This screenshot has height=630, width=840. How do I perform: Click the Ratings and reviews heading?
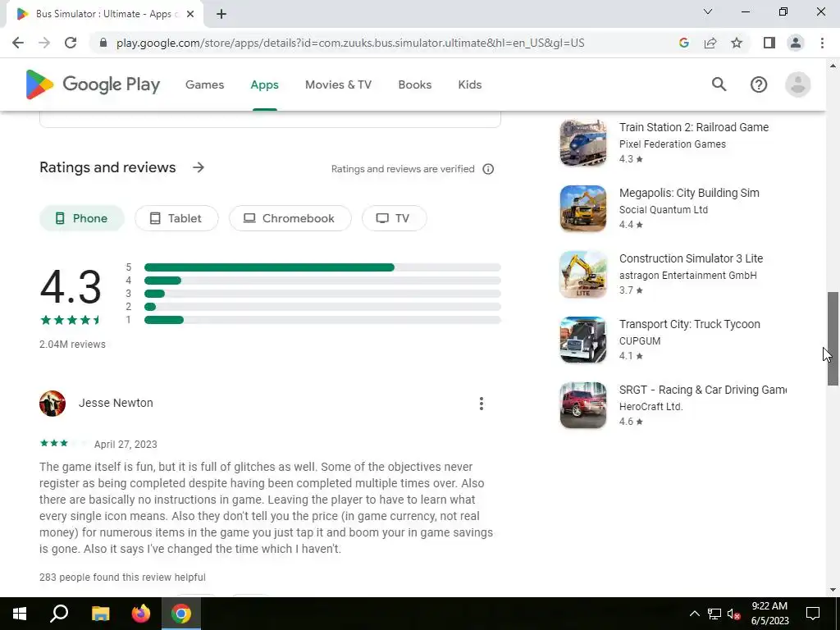click(x=107, y=167)
